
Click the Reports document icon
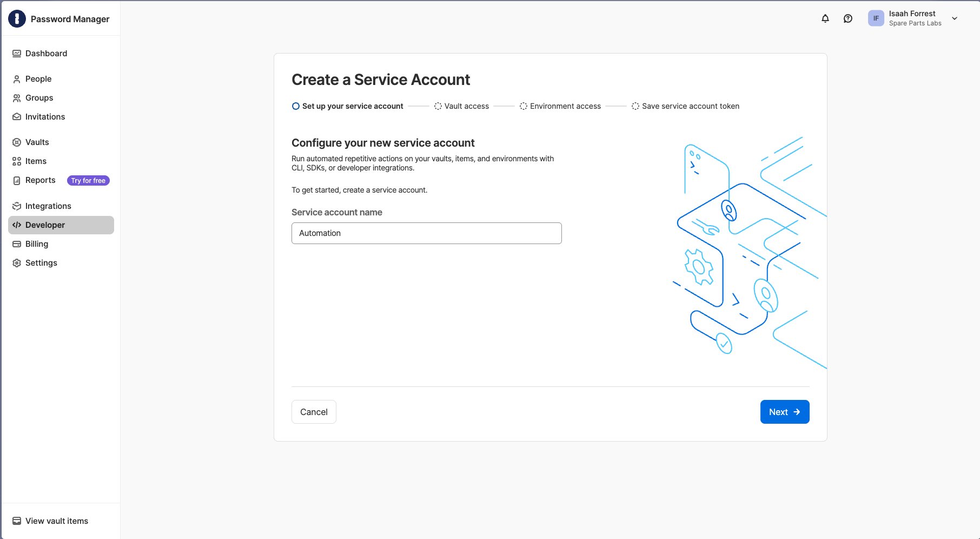click(17, 180)
